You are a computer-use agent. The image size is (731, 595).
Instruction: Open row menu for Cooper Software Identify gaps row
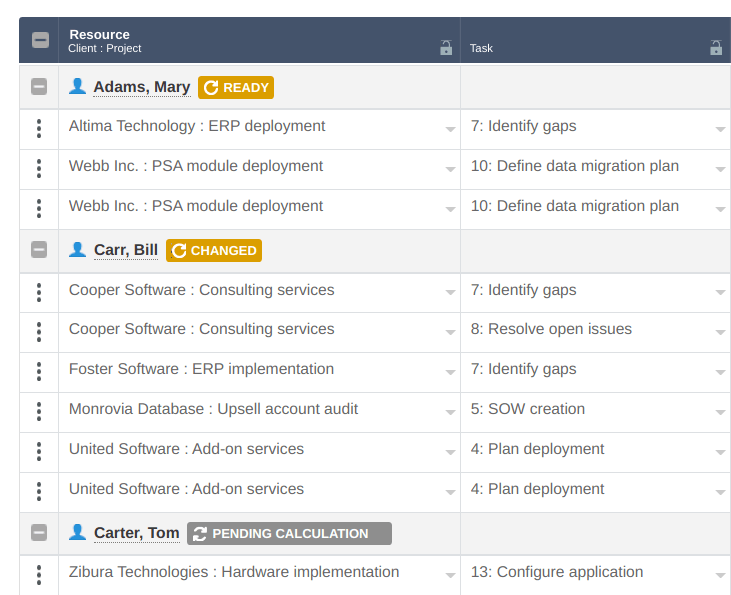click(x=39, y=293)
